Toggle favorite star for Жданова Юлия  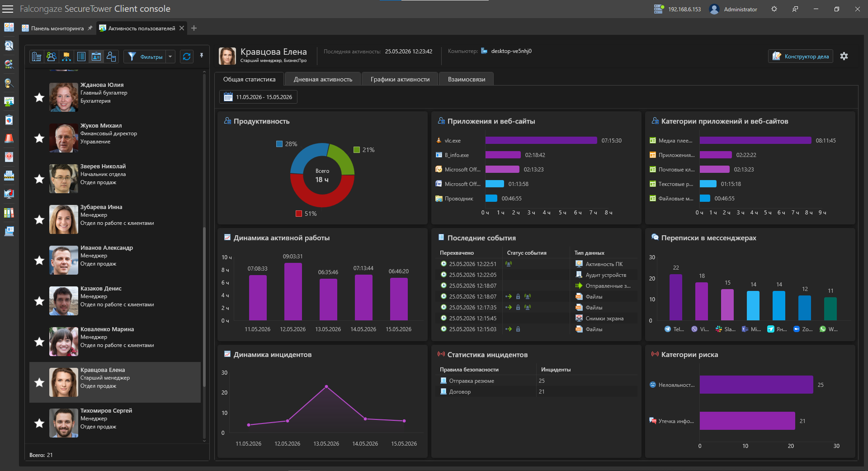pos(39,97)
